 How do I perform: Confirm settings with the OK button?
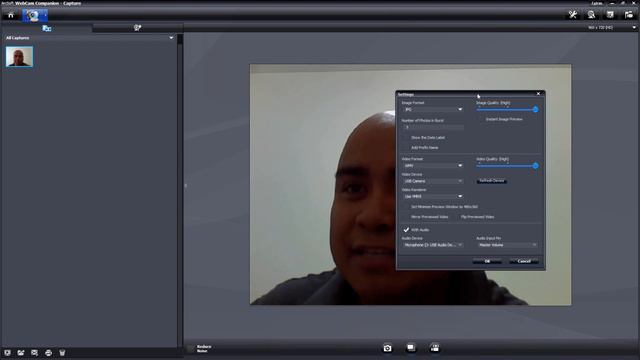487,261
